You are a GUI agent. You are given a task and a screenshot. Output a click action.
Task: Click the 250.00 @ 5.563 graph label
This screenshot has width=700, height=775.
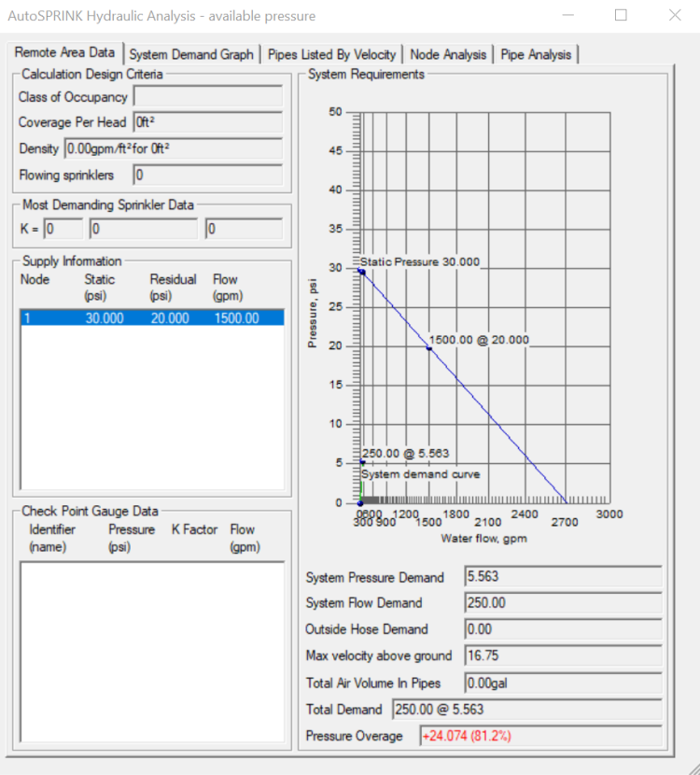pos(405,454)
